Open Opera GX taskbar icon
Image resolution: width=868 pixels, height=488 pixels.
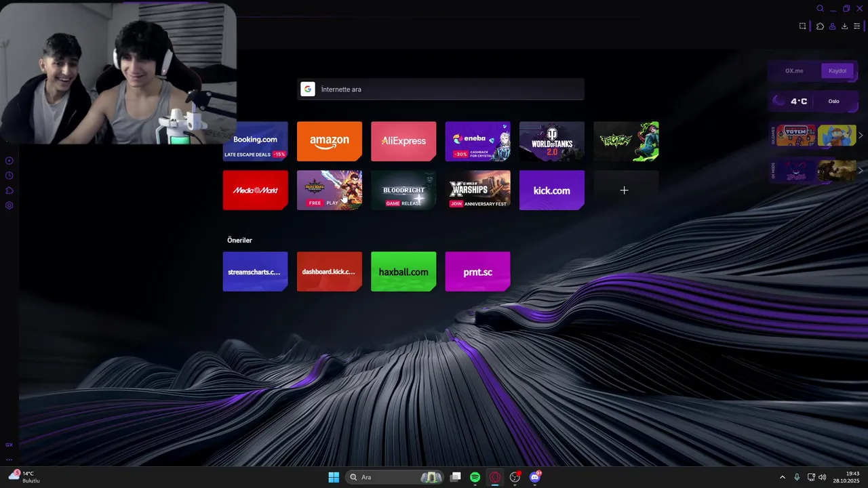pyautogui.click(x=495, y=477)
